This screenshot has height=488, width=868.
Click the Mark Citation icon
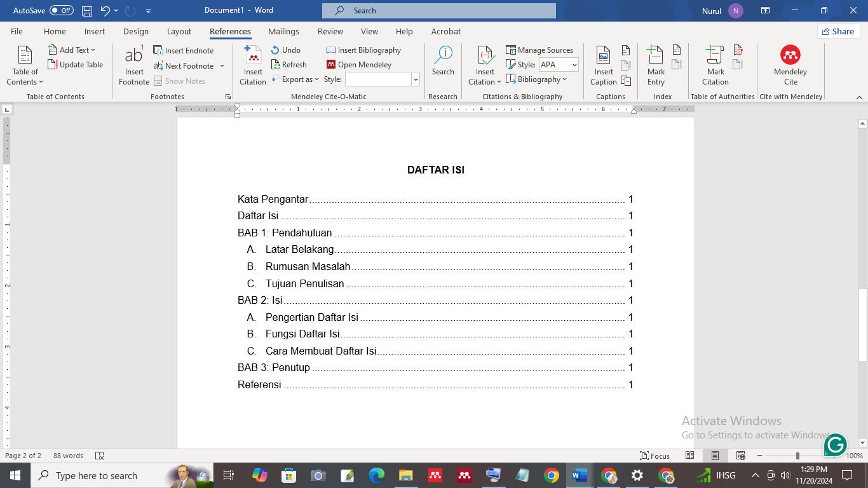coord(715,65)
